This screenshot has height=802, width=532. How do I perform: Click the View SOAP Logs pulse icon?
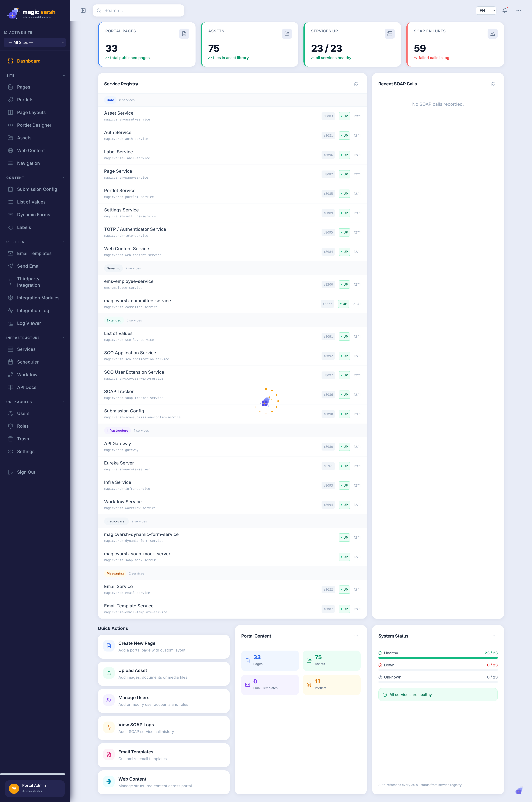[x=109, y=727]
